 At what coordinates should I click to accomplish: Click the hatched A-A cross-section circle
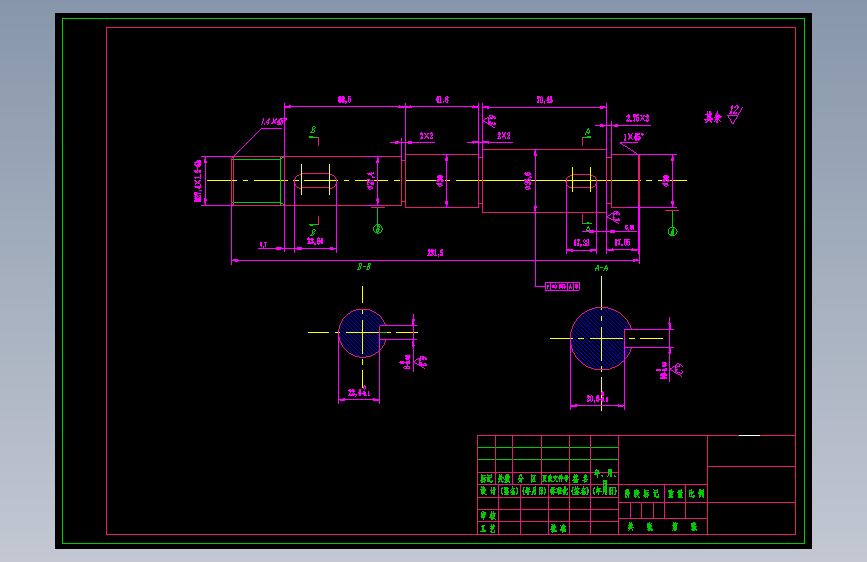[601, 338]
